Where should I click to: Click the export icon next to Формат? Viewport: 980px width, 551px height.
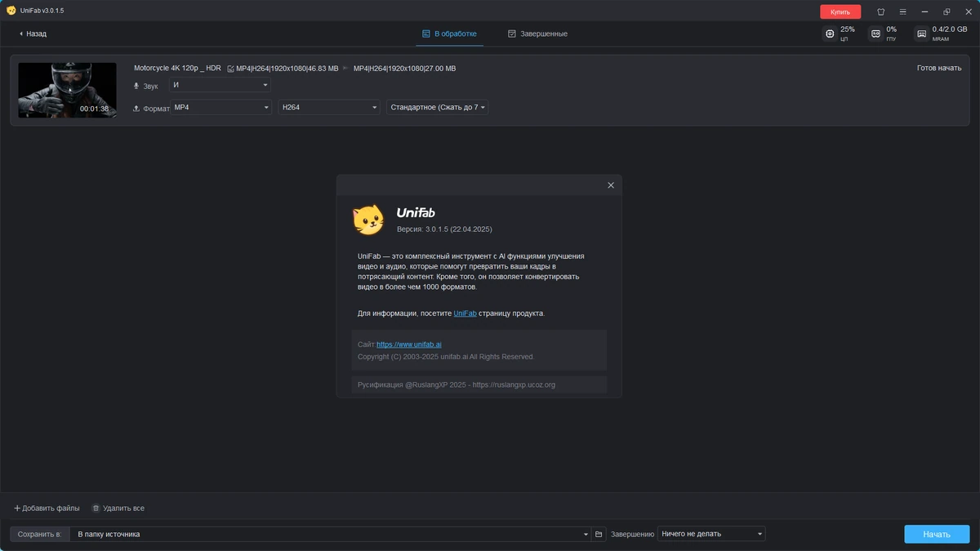(136, 108)
